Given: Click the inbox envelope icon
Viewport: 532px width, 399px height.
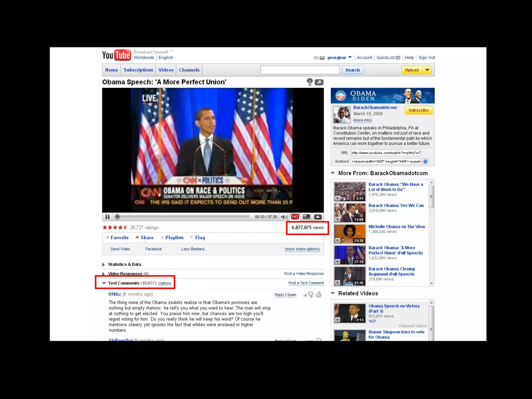Looking at the screenshot, I should pos(322,58).
